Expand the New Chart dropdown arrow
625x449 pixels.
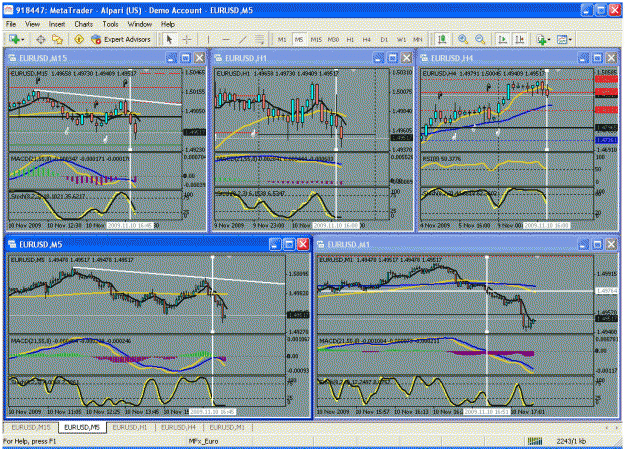(23, 39)
